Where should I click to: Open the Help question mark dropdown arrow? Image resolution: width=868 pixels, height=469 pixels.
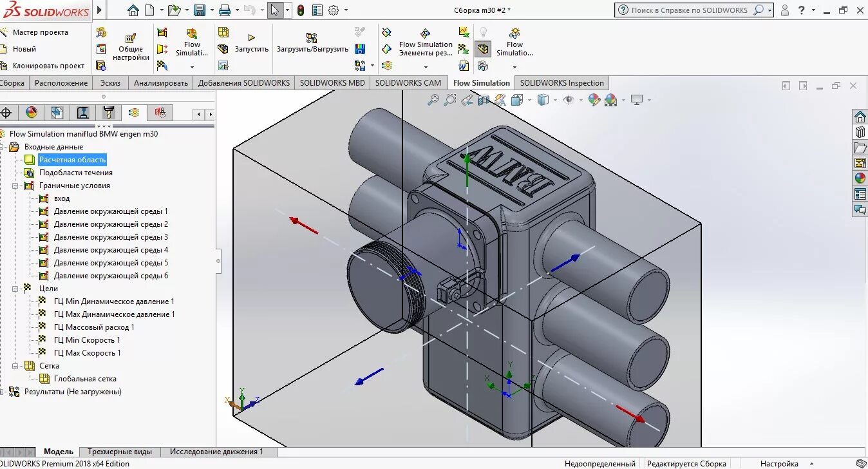click(813, 10)
